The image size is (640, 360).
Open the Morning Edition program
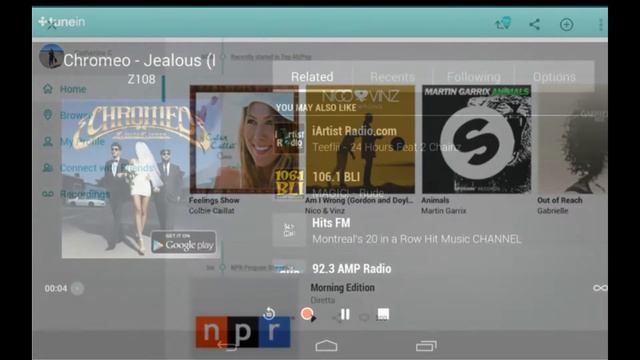[x=342, y=287]
